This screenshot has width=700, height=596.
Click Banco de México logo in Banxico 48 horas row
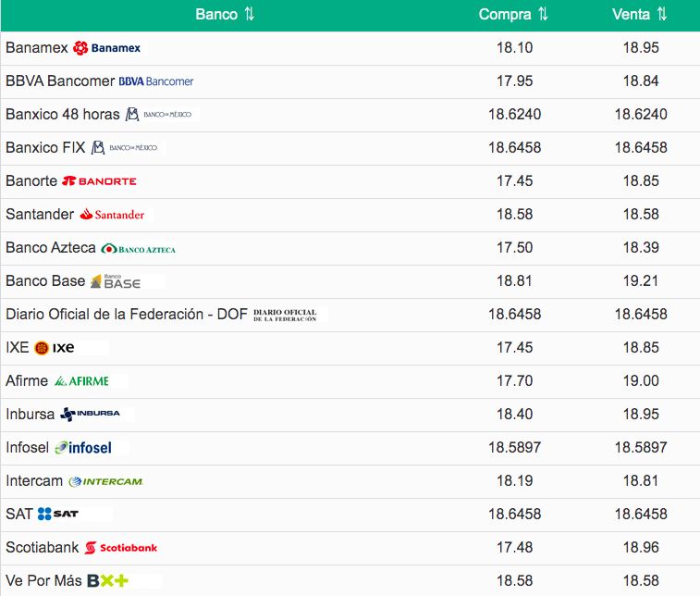pyautogui.click(x=158, y=115)
